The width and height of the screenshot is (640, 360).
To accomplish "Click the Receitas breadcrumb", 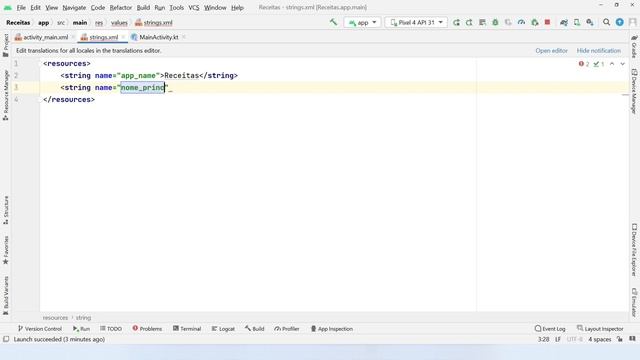I will pyautogui.click(x=18, y=23).
